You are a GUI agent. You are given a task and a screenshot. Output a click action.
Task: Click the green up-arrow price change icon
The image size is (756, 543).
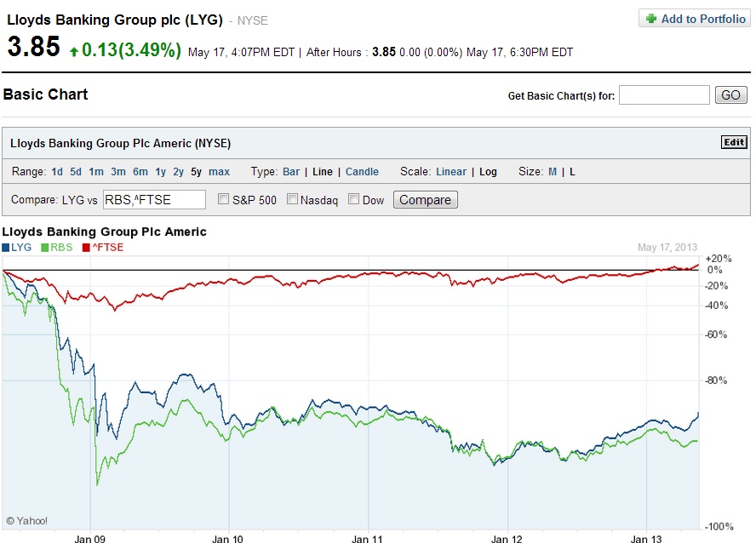click(x=74, y=52)
